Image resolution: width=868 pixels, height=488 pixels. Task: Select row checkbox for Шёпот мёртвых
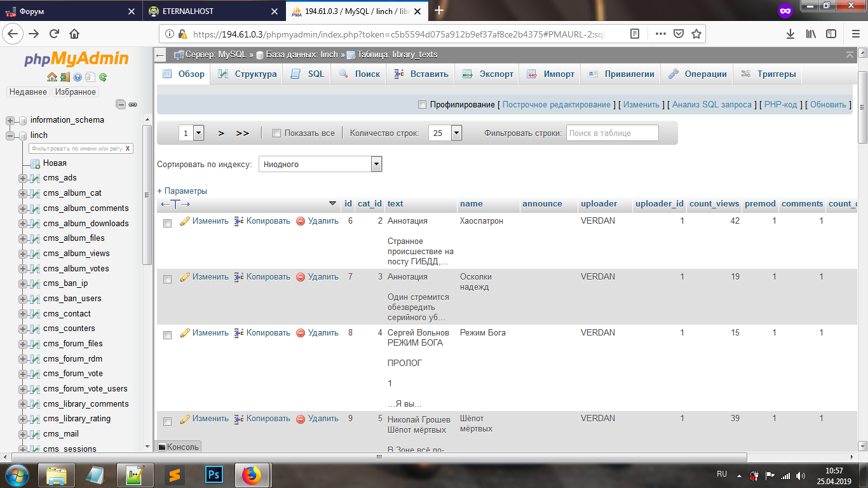[x=168, y=421]
